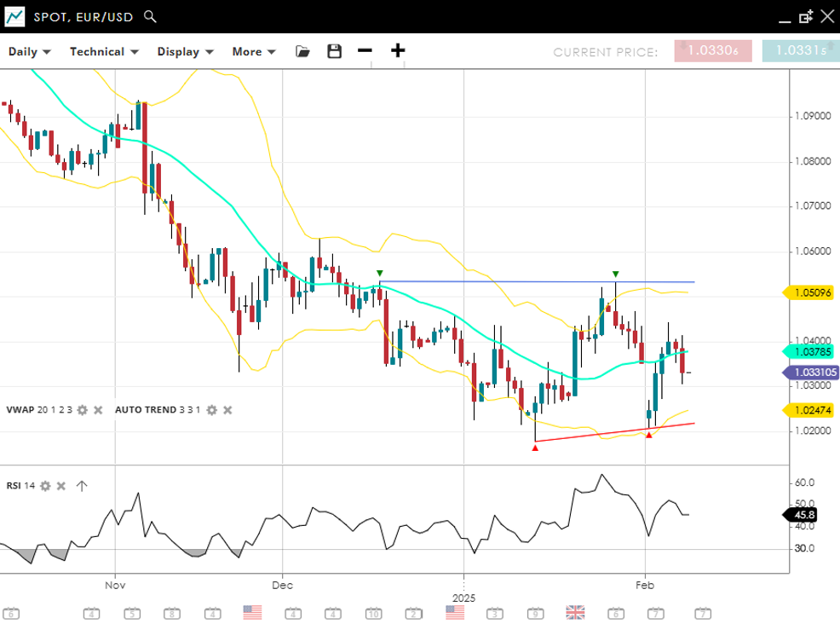Click the blue buy price 1.0331
Viewport: 840px width, 624px height.
[x=801, y=51]
